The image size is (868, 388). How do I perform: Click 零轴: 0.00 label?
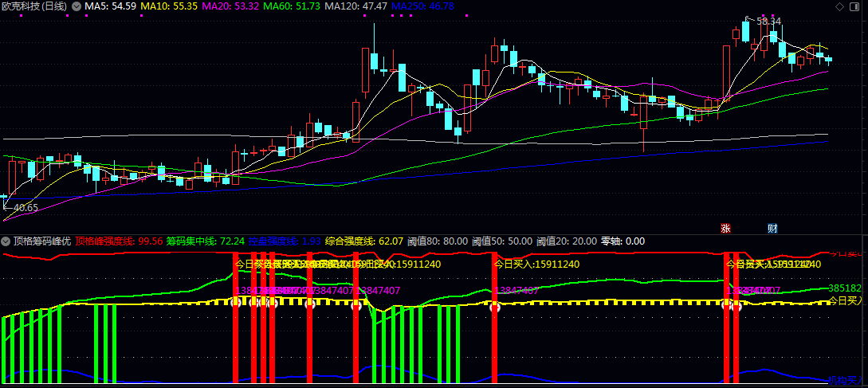[x=623, y=241]
